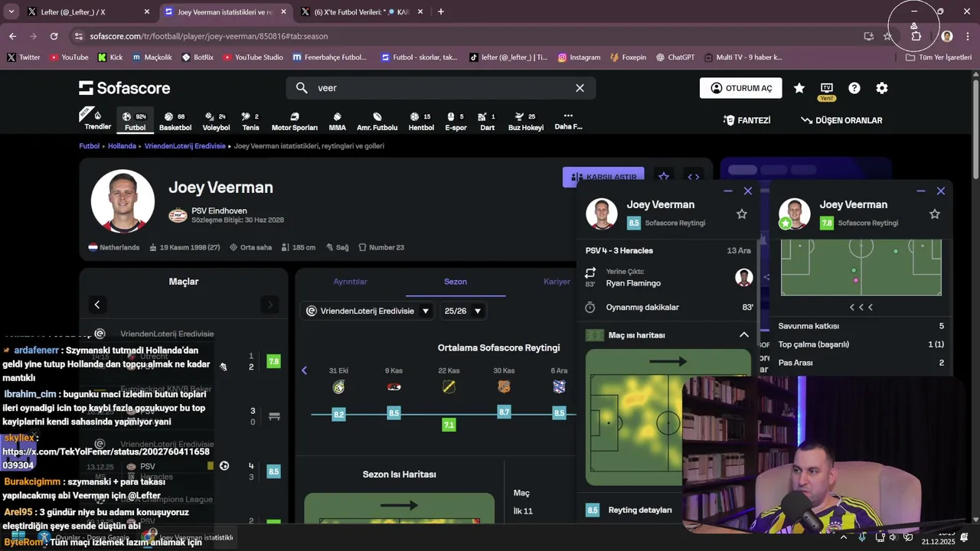Open the Tenis category
This screenshot has height=551, width=980.
250,121
